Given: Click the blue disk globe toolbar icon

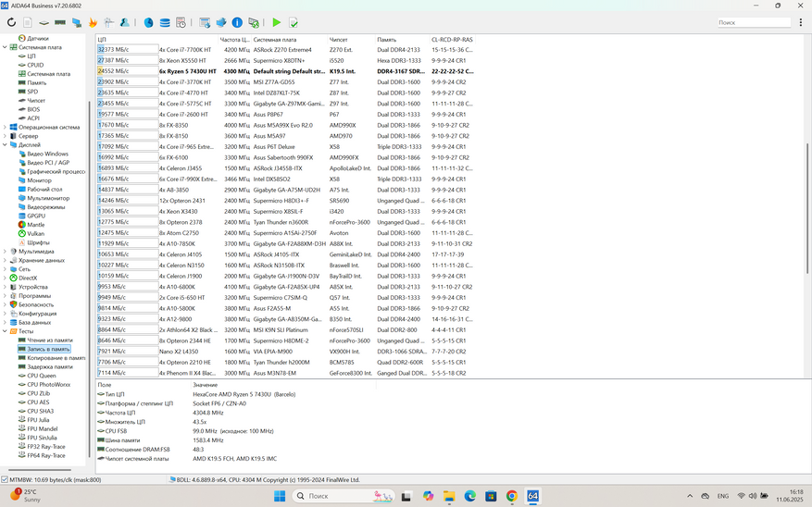Looking at the screenshot, I should pos(149,22).
